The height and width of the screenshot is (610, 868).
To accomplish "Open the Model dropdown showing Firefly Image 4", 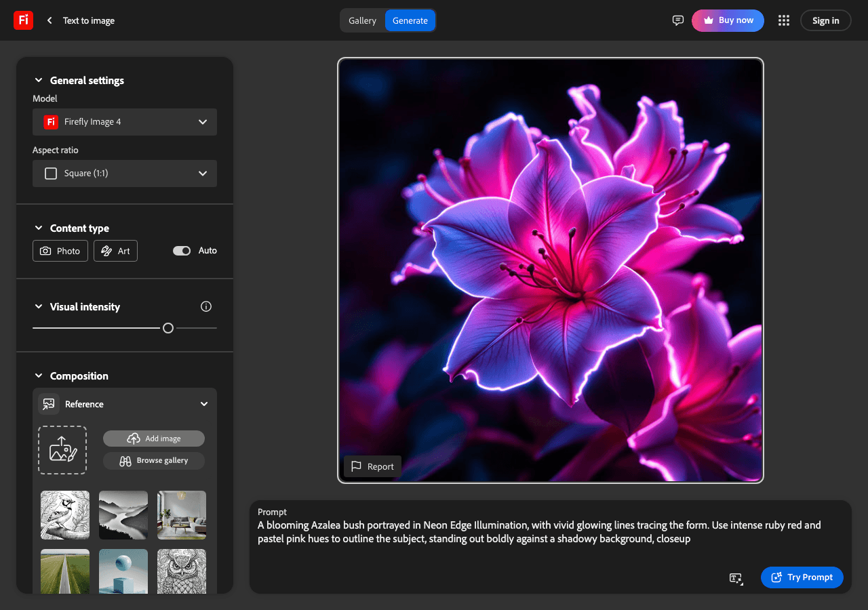I will [125, 122].
